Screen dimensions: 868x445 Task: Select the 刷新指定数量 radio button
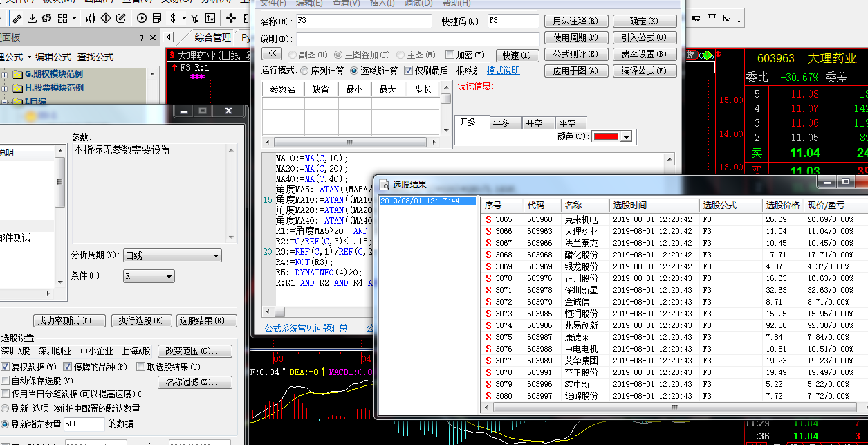(x=6, y=424)
